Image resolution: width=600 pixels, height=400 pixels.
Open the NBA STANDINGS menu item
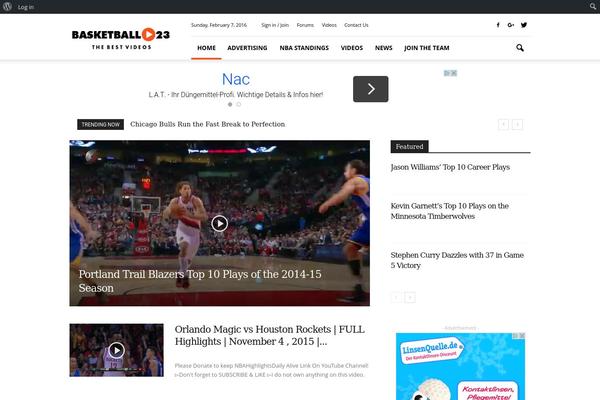click(304, 48)
